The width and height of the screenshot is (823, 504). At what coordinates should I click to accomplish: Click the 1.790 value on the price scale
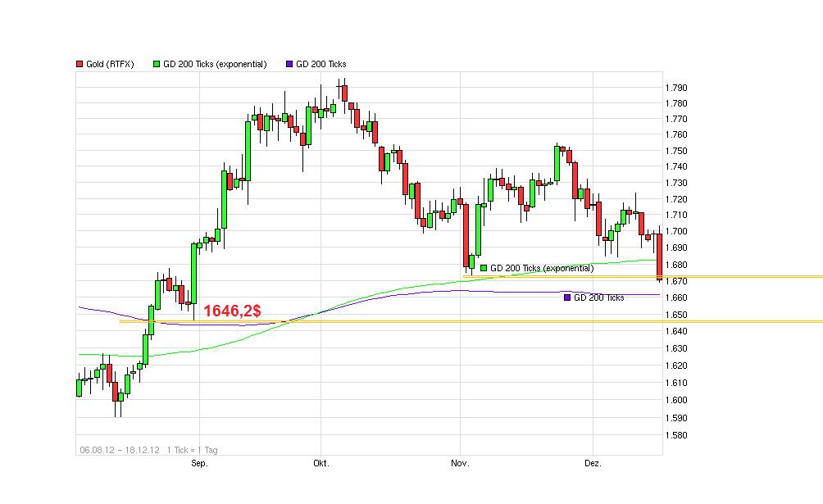(x=676, y=86)
